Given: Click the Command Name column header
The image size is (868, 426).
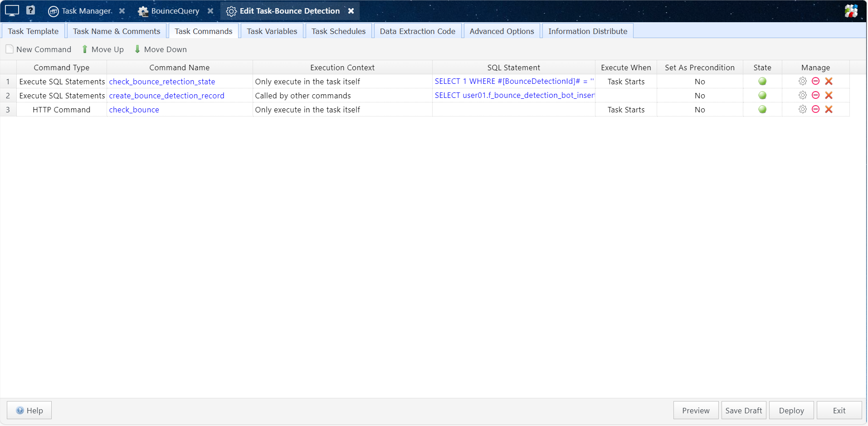Looking at the screenshot, I should [x=180, y=68].
